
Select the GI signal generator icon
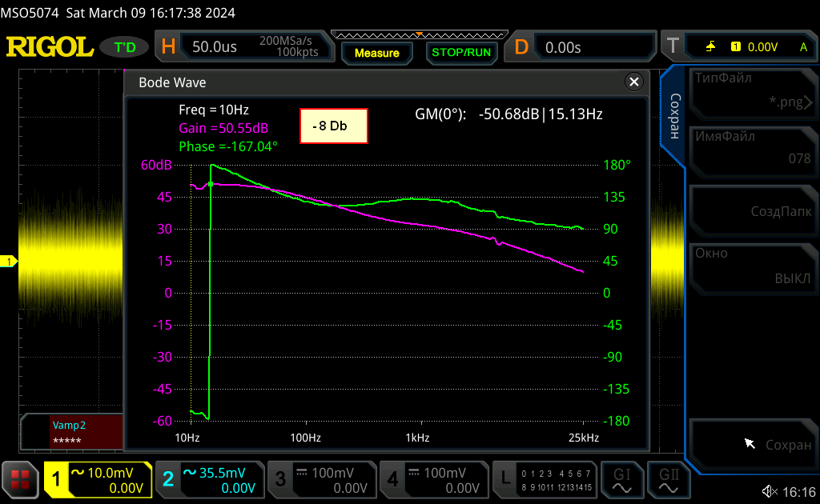pos(621,478)
